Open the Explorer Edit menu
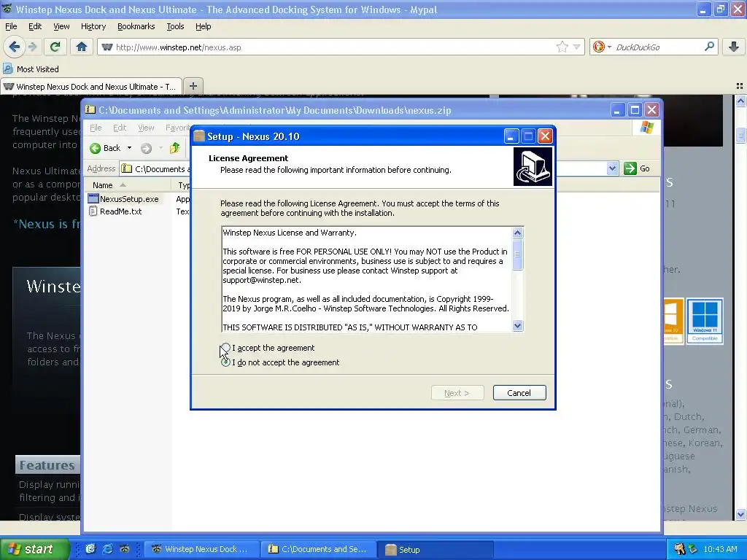 [x=120, y=128]
